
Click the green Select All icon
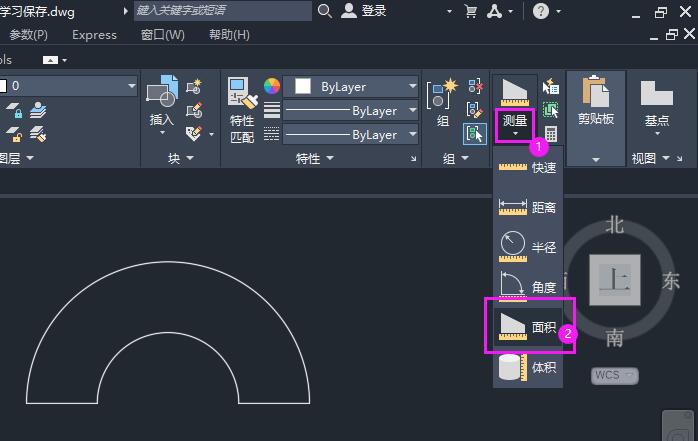[551, 110]
